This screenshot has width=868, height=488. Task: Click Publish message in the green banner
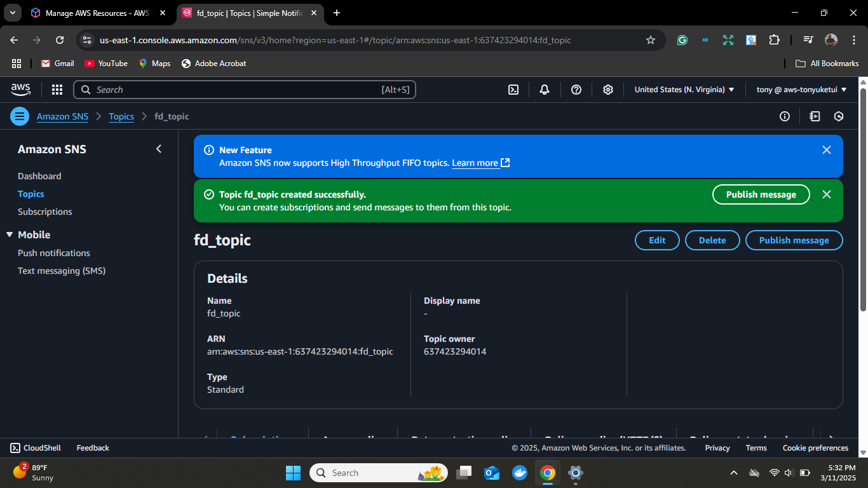coord(761,194)
